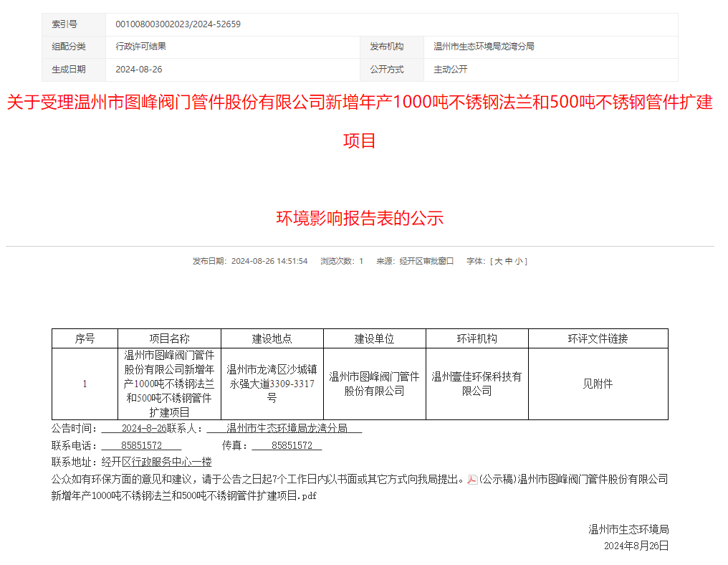
Task: Set font size to 大
Action: 498,261
